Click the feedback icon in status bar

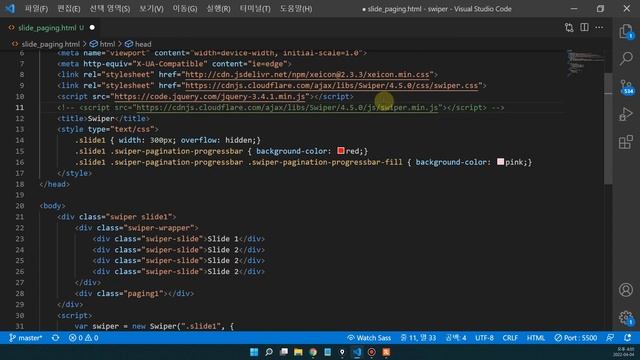tap(610, 338)
